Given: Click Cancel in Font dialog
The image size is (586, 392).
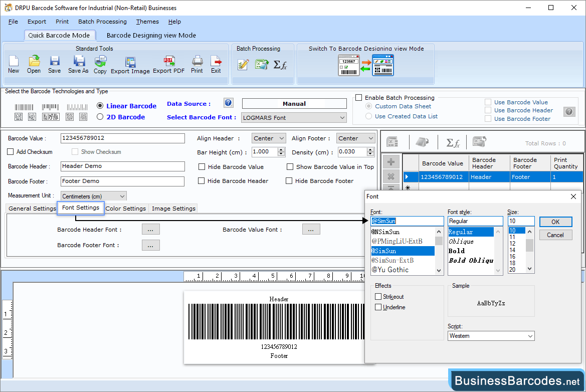Looking at the screenshot, I should (x=555, y=235).
